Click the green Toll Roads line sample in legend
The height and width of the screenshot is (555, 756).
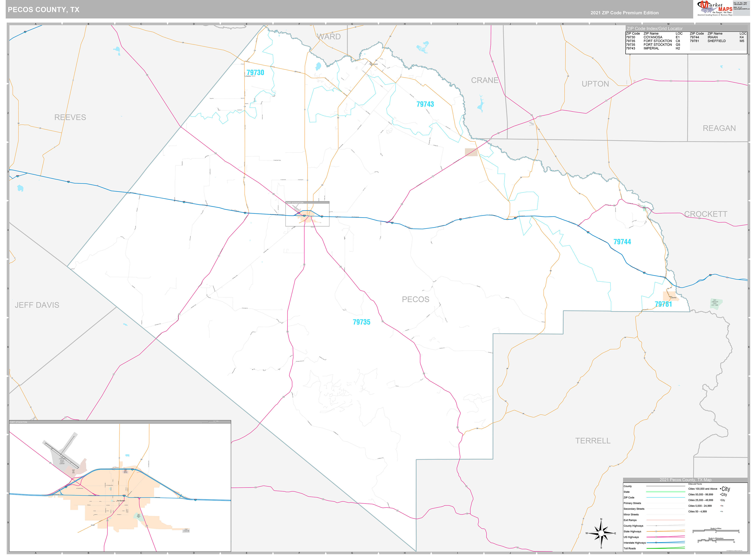coord(666,548)
